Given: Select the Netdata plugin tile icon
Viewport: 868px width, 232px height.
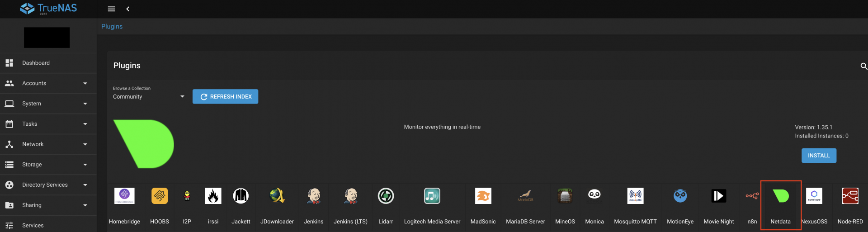Looking at the screenshot, I should tap(781, 196).
